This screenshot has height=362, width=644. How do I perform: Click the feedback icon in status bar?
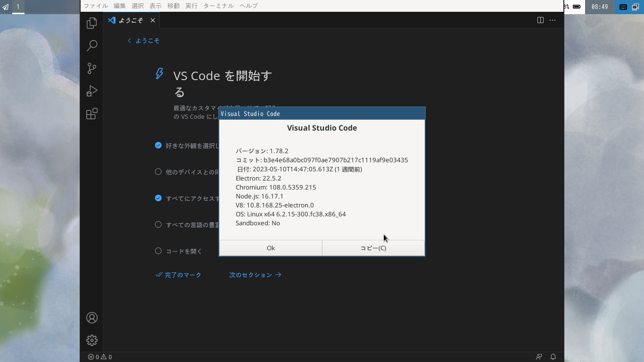(x=539, y=357)
